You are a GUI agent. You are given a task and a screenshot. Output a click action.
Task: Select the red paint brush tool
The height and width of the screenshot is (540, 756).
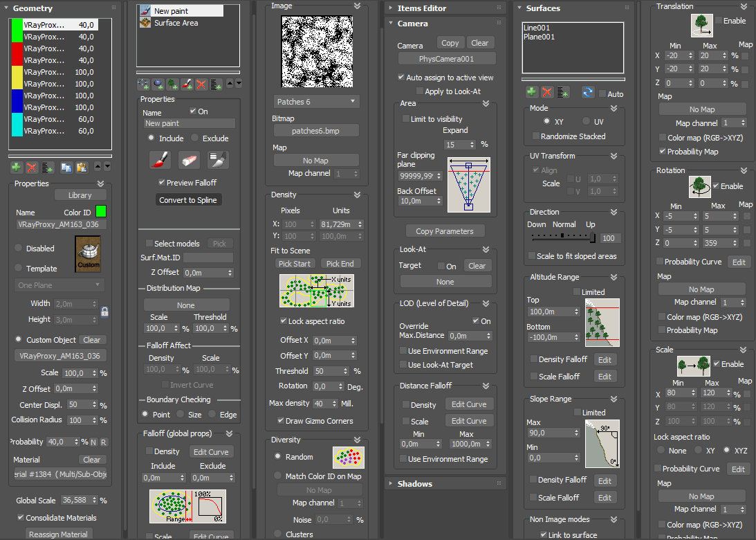pos(160,160)
